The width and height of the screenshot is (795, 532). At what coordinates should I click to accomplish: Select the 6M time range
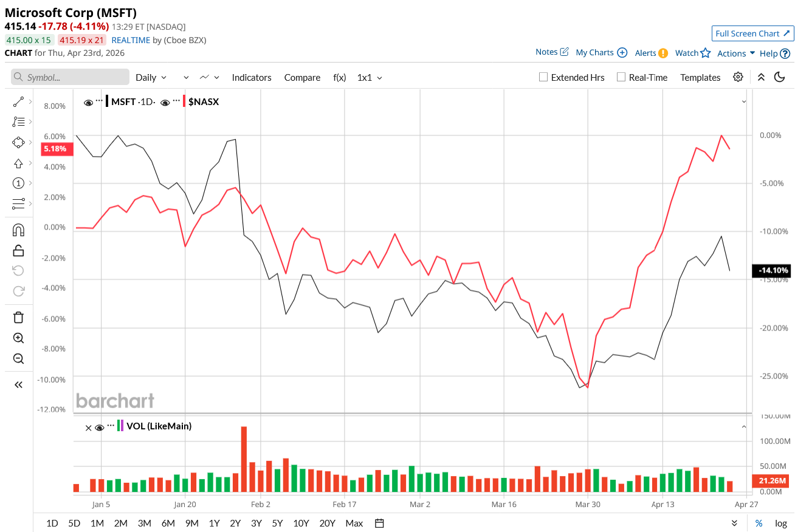pyautogui.click(x=168, y=523)
